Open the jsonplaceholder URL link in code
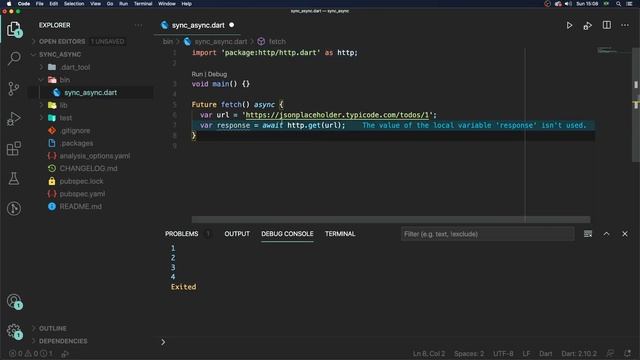Image resolution: width=640 pixels, height=360 pixels. click(x=337, y=115)
